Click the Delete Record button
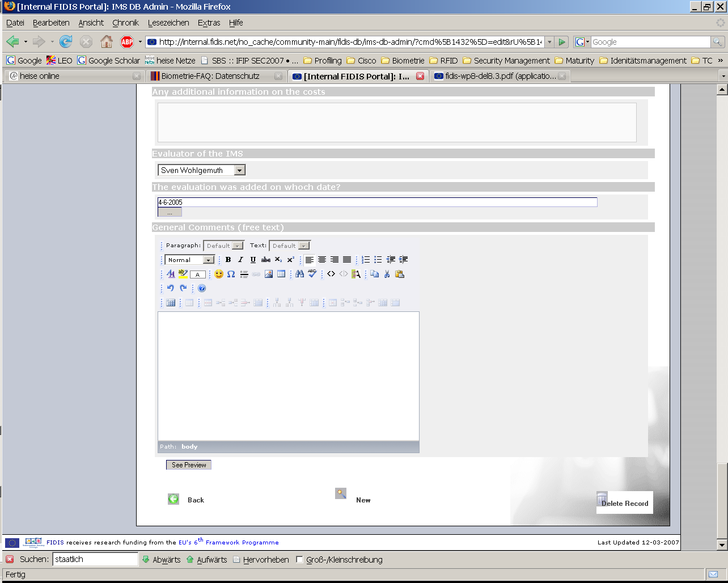The height and width of the screenshot is (583, 728). coord(624,503)
